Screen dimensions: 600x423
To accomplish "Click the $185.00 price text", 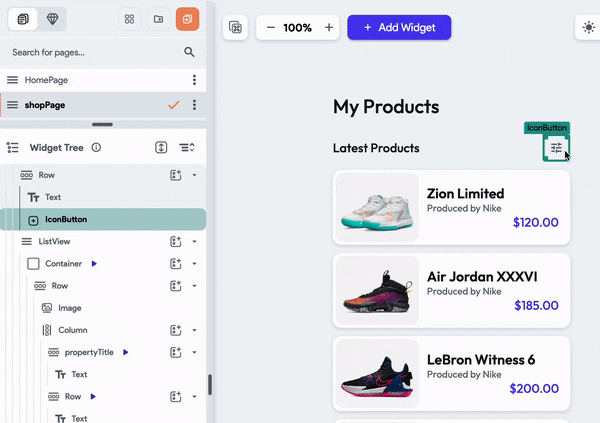I will [x=536, y=305].
